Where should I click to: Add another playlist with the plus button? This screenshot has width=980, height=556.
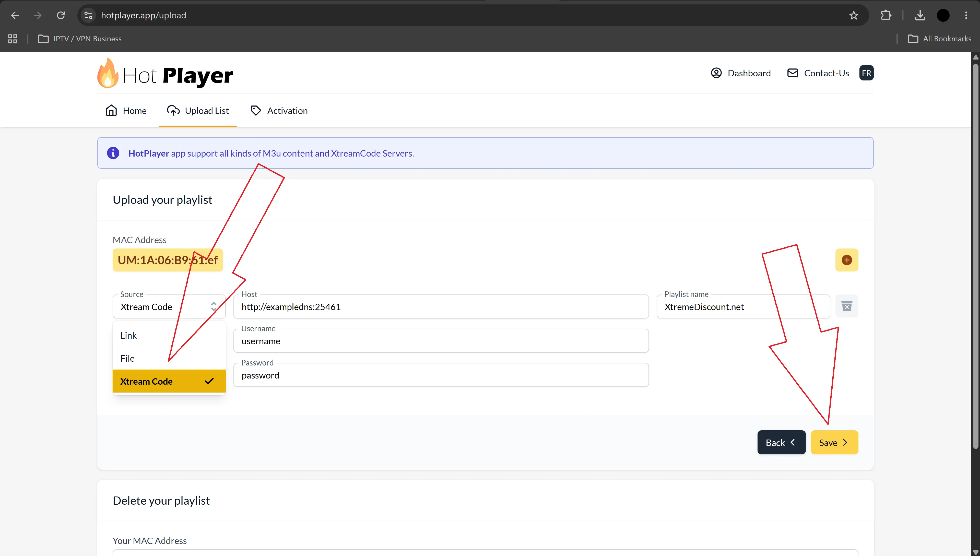[846, 260]
